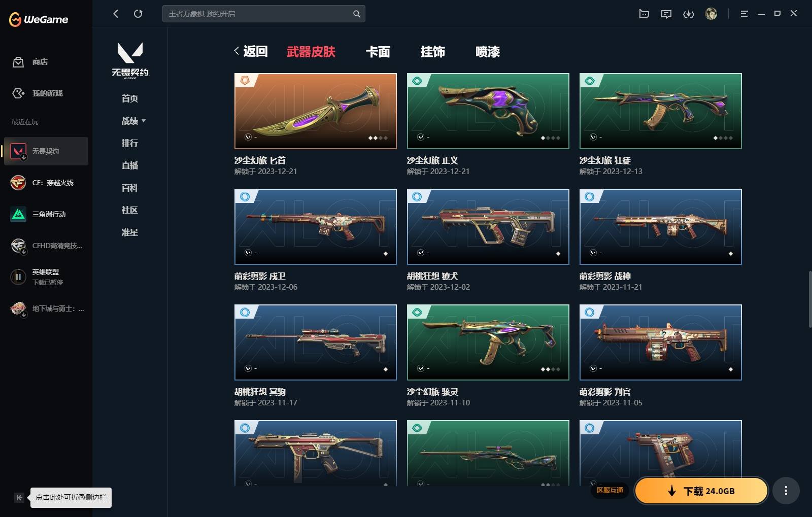The height and width of the screenshot is (517, 812).
Task: Click the 返回 back link
Action: [x=251, y=51]
